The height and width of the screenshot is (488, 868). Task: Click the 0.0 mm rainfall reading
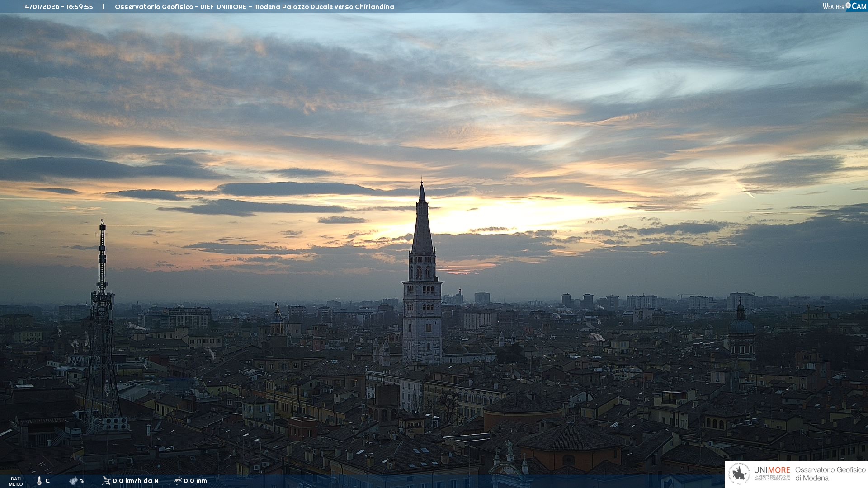pyautogui.click(x=195, y=481)
